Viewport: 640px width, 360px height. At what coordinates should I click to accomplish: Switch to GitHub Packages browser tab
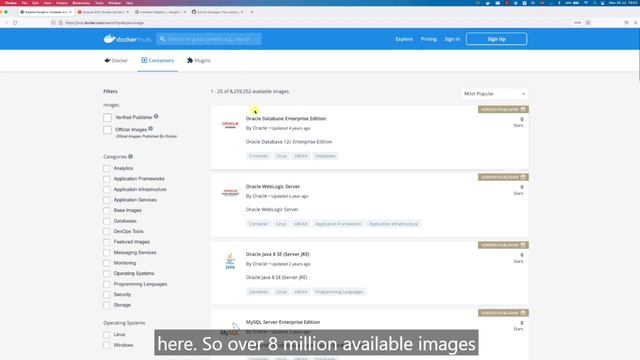coord(217,12)
